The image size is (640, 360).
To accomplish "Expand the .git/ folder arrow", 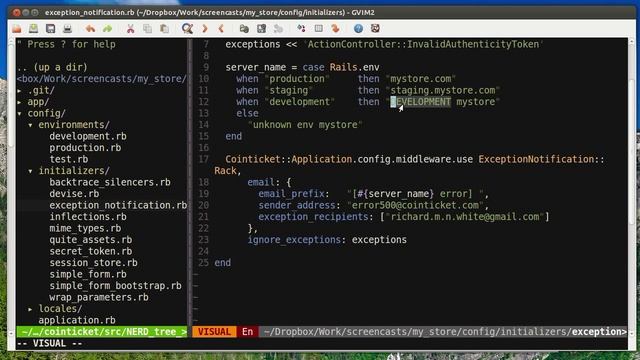I will click(x=20, y=91).
